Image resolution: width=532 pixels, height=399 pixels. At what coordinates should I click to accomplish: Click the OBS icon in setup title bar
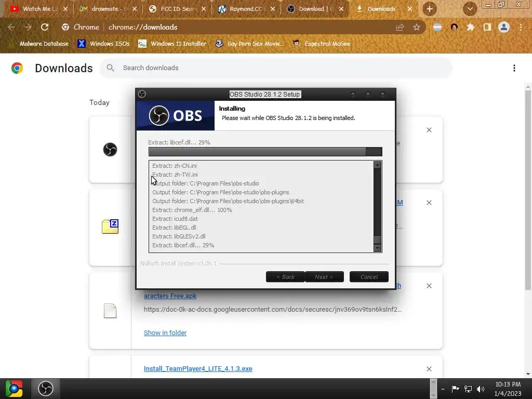click(142, 94)
